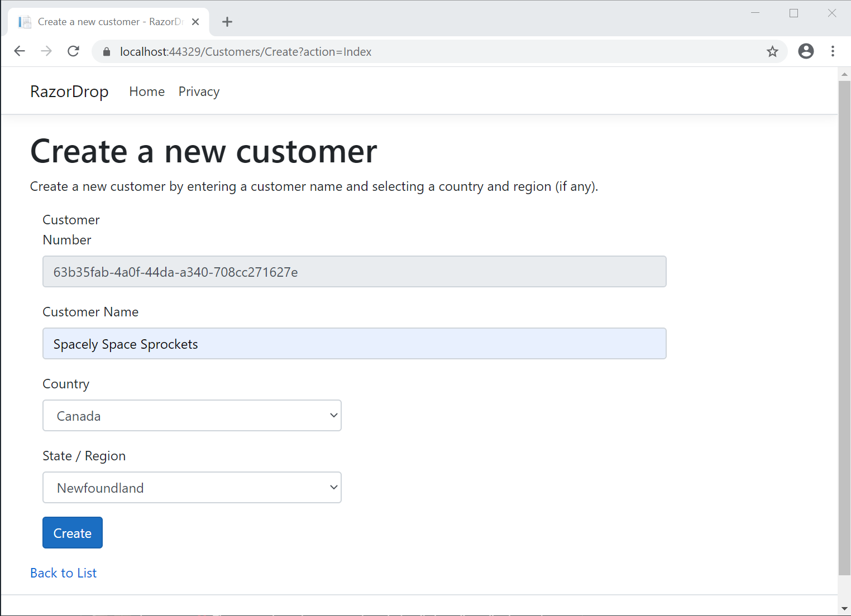The height and width of the screenshot is (616, 851).
Task: Click the forward navigation arrow
Action: (46, 51)
